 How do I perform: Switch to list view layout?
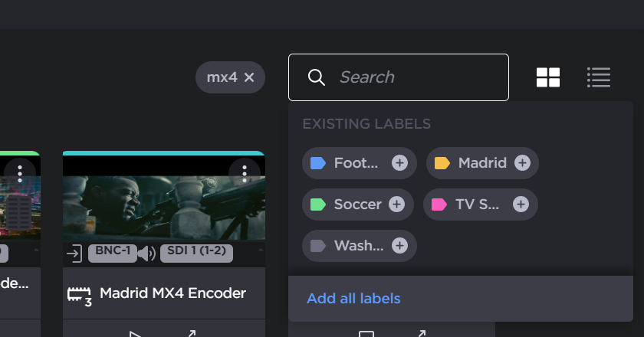click(598, 77)
